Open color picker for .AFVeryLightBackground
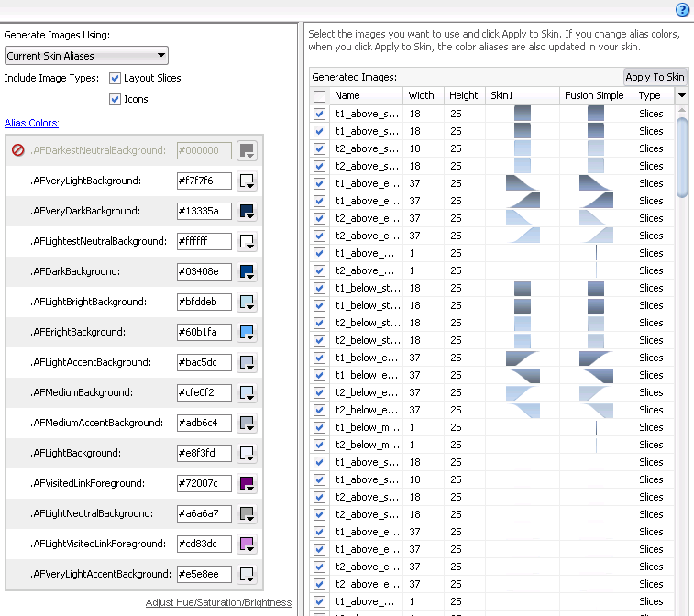Viewport: 694px width, 616px height. click(247, 181)
